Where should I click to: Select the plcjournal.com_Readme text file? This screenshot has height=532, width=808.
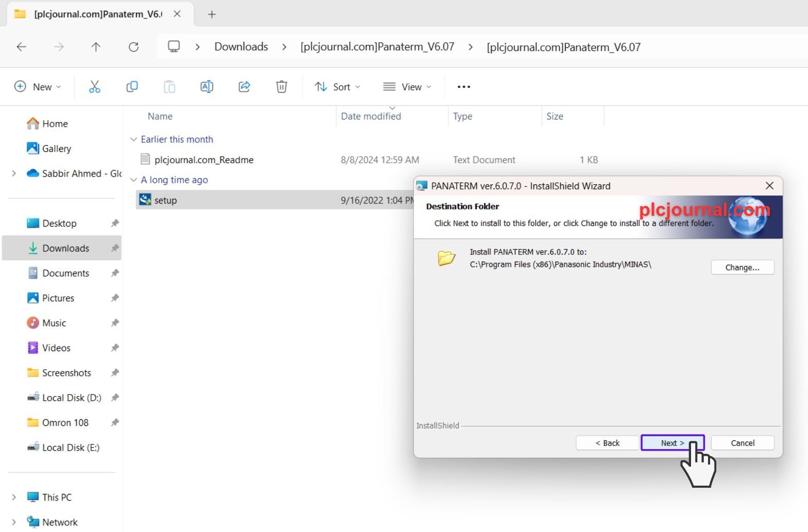204,160
